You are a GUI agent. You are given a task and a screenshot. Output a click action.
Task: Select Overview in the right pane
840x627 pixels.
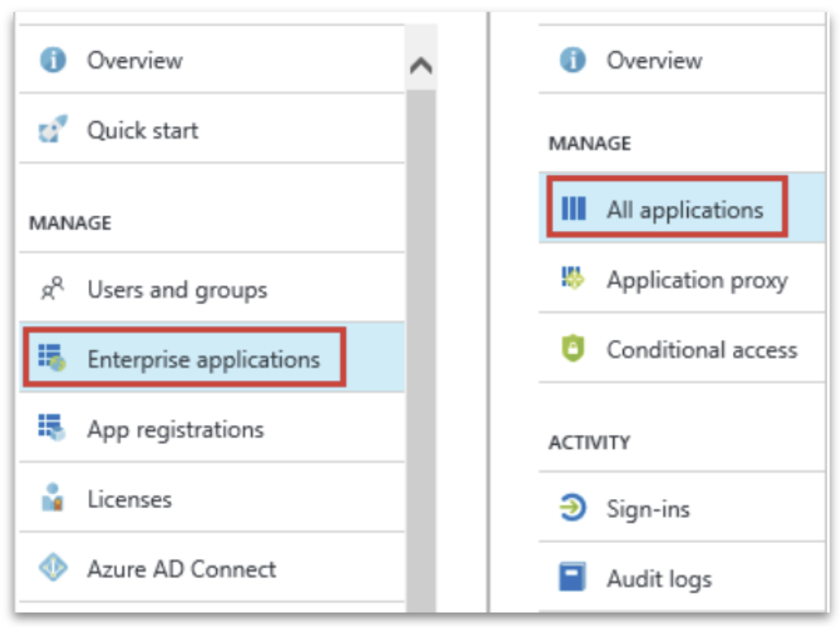pyautogui.click(x=656, y=59)
